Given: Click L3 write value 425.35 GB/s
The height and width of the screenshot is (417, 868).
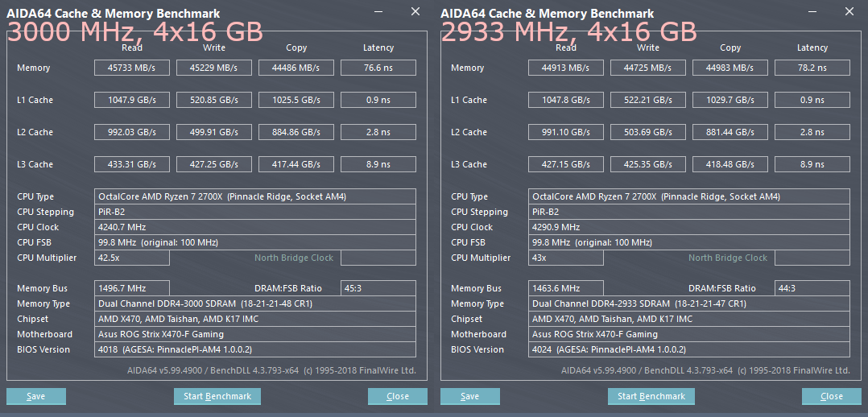Looking at the screenshot, I should pyautogui.click(x=647, y=164).
